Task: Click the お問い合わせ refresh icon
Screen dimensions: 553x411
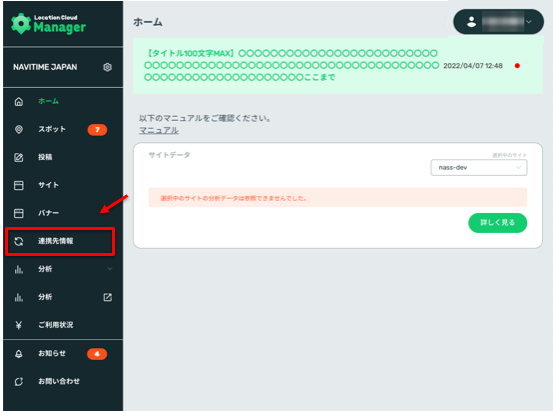Action: [19, 381]
